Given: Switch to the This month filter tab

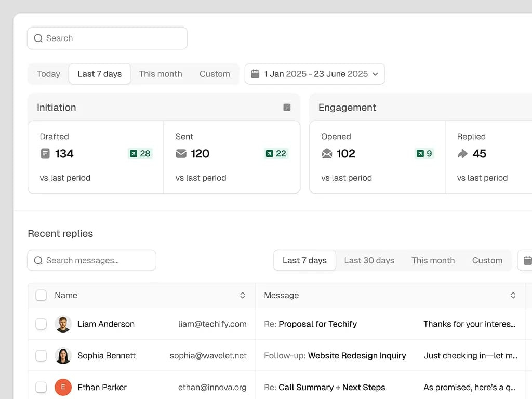Looking at the screenshot, I should click(x=161, y=74).
